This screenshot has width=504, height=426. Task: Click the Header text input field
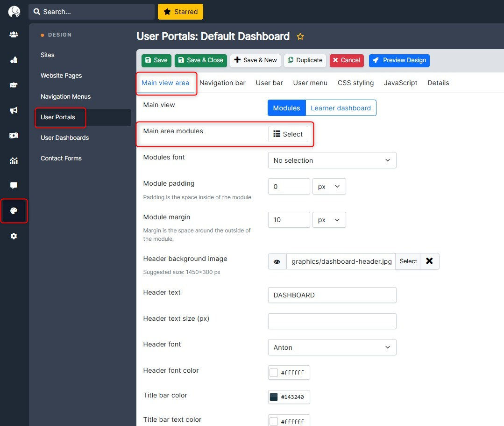pyautogui.click(x=332, y=295)
